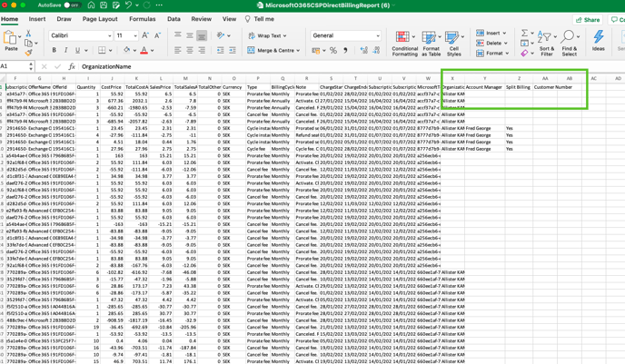Expand the font colour dropdown arrow
This screenshot has width=625, height=364.
click(153, 51)
